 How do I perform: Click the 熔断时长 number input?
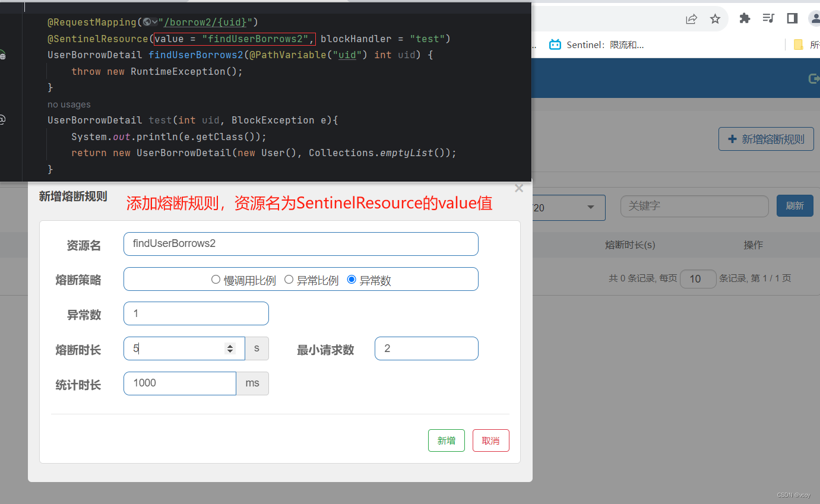coord(184,348)
